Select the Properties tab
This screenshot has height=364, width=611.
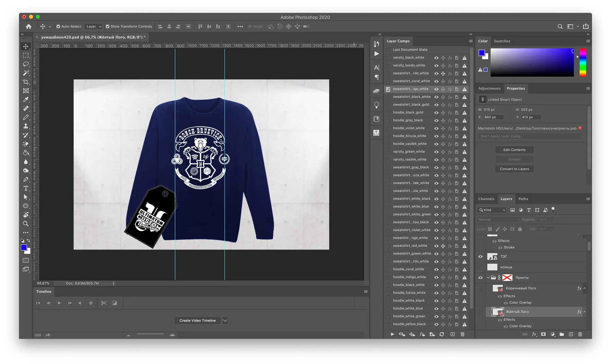tap(516, 89)
